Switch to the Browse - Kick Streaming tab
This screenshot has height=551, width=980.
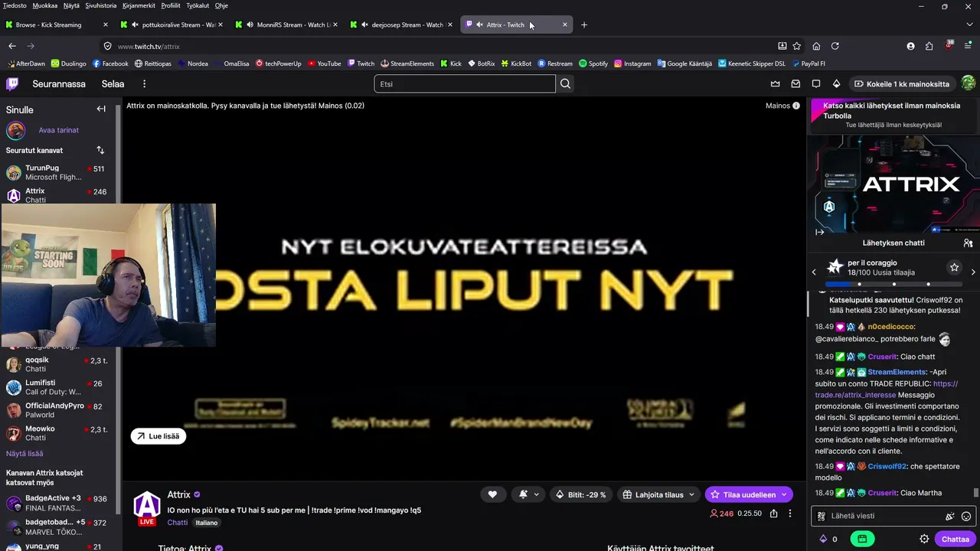(57, 24)
